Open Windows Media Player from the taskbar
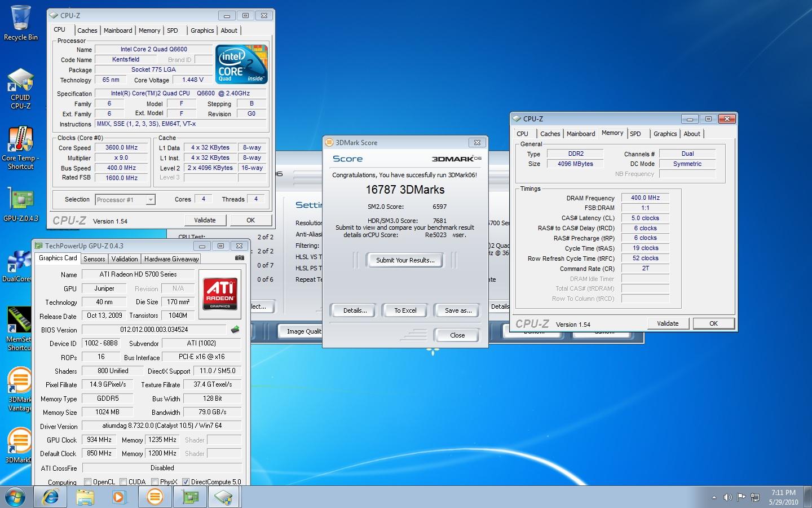Screen dimensions: 812x508 [119, 497]
